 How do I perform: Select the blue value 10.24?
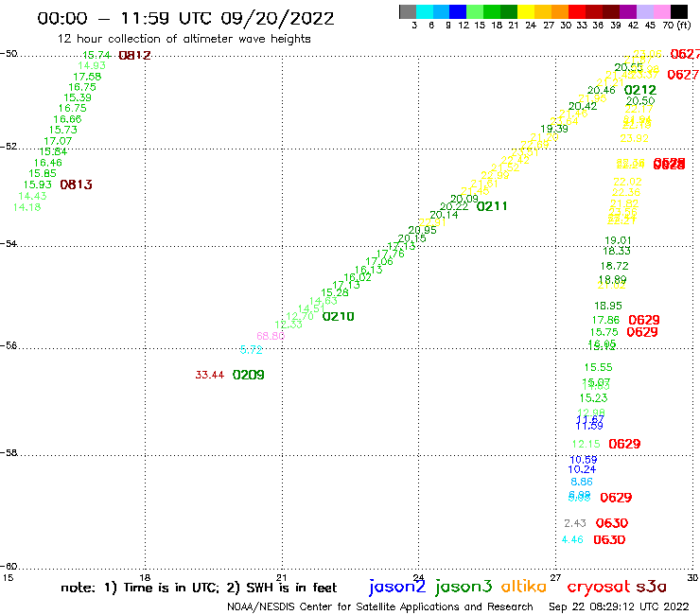[x=582, y=469]
